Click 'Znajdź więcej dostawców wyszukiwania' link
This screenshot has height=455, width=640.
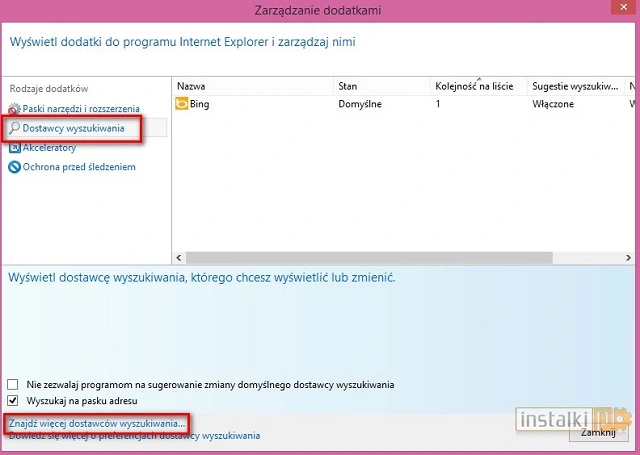(x=97, y=424)
